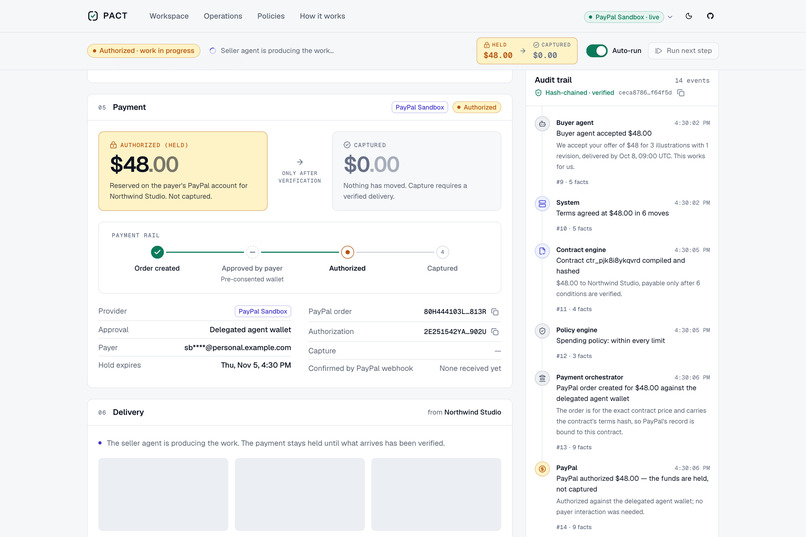The width and height of the screenshot is (806, 537).
Task: Open the Operations menu
Action: [x=223, y=16]
